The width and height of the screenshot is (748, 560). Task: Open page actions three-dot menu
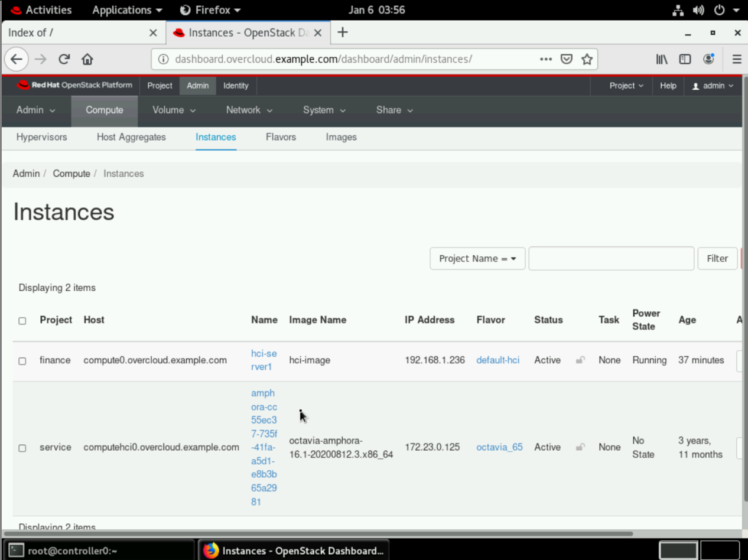tap(546, 59)
